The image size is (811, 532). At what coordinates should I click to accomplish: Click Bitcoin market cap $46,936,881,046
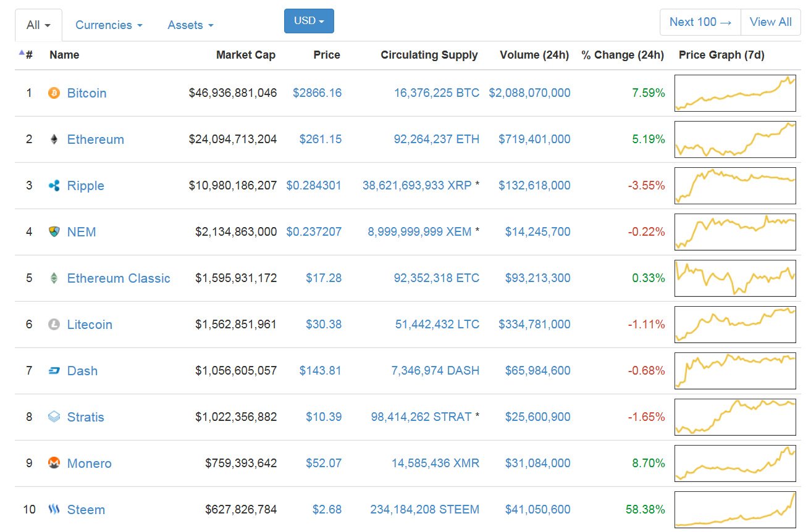tap(233, 93)
